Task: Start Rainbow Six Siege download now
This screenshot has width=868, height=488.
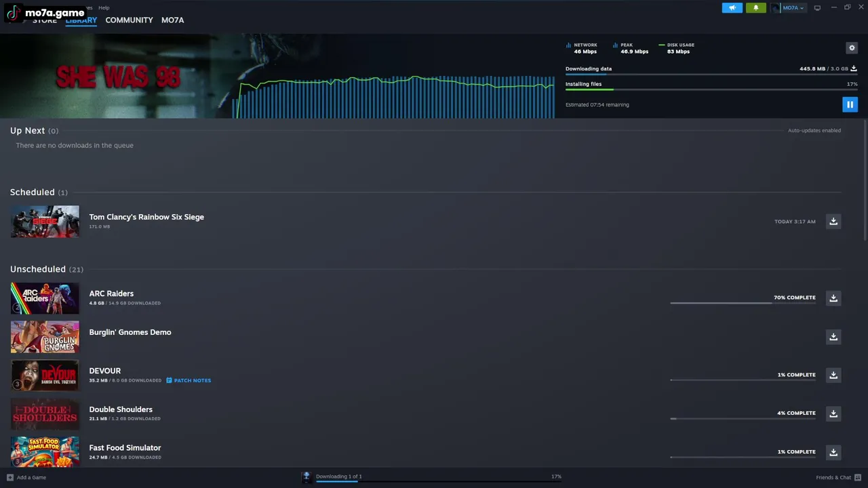Action: [x=833, y=221]
